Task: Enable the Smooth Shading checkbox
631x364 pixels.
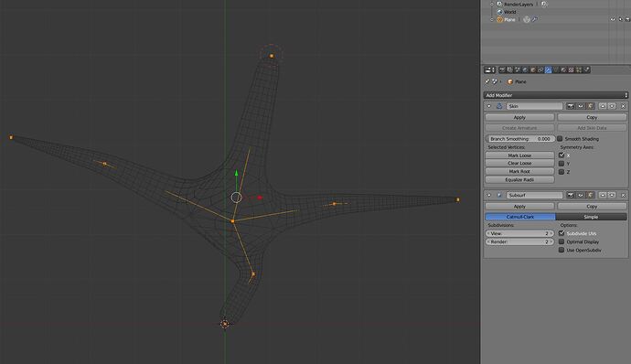Action: coord(560,139)
